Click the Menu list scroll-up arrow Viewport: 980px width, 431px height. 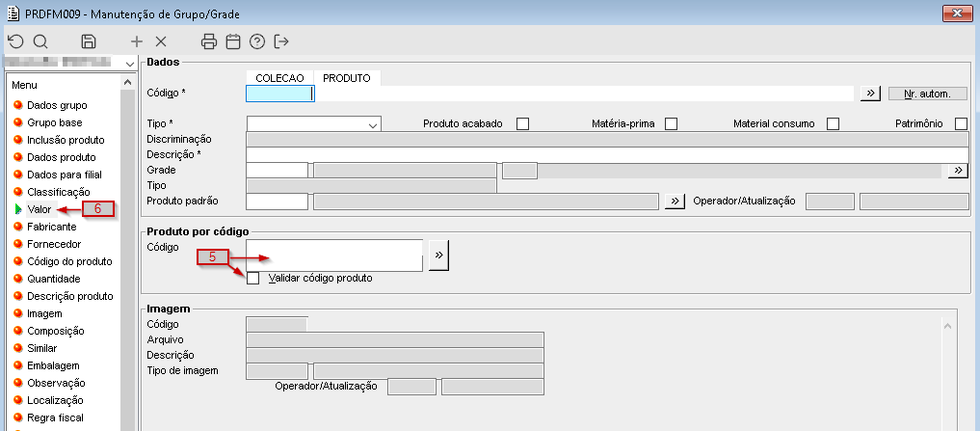[x=127, y=83]
